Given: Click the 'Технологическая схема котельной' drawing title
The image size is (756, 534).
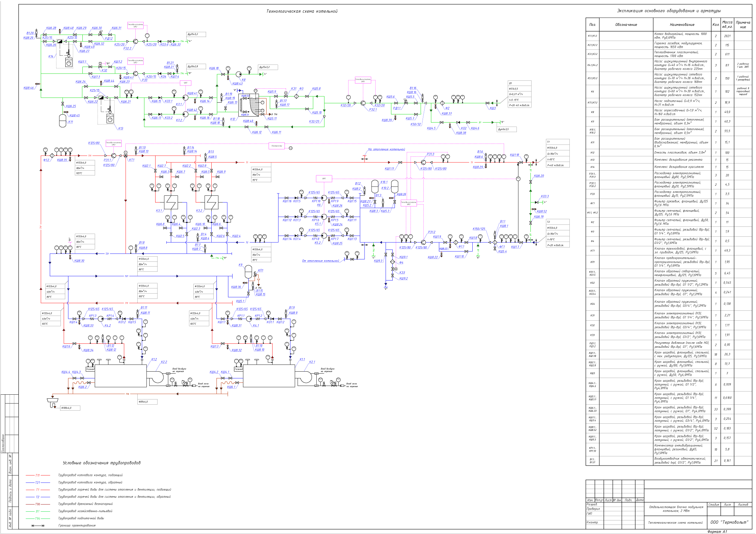Looking at the screenshot, I should [302, 11].
